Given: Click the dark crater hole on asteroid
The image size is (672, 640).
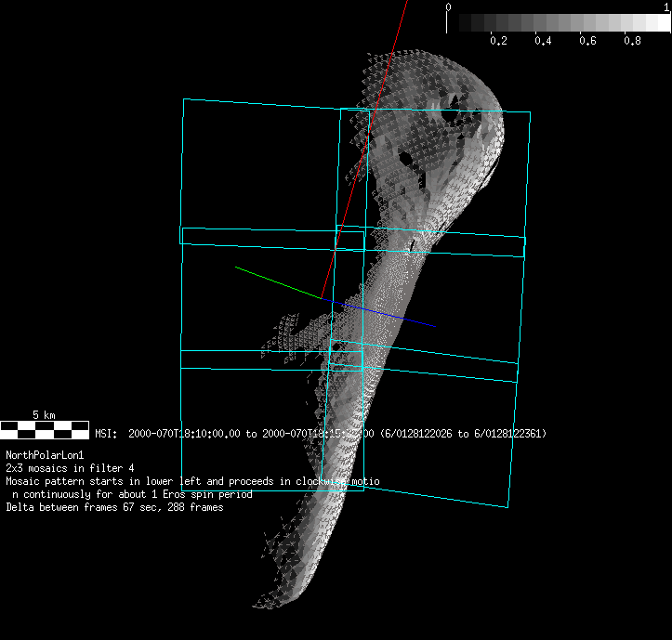Looking at the screenshot, I should 406,159.
